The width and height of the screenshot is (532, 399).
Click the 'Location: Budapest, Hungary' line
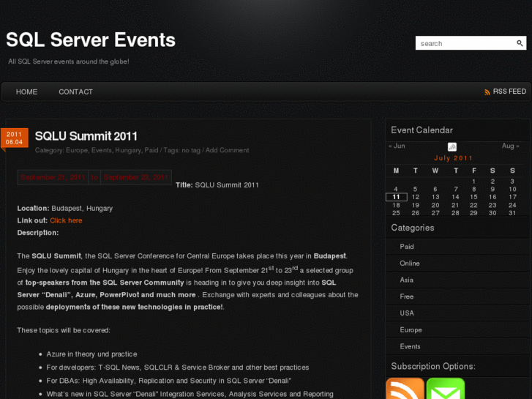coord(65,208)
